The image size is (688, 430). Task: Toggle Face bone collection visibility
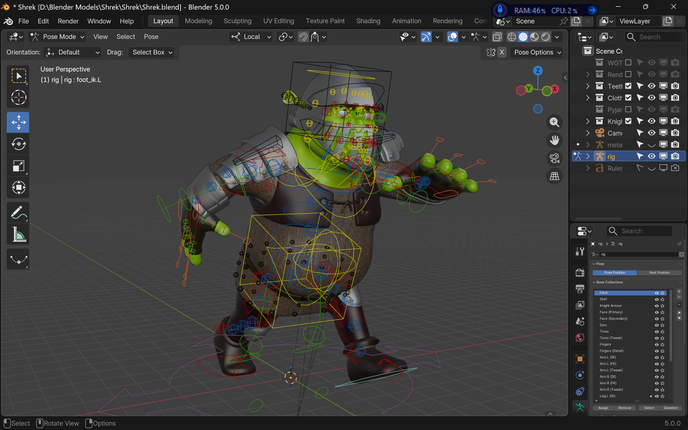click(657, 293)
